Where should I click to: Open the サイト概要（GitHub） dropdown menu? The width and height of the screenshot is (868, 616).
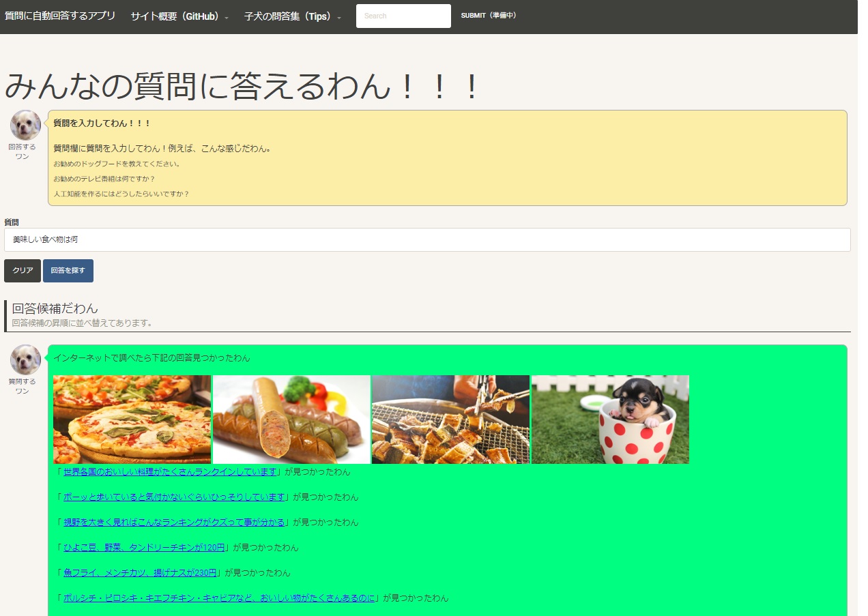[x=179, y=16]
